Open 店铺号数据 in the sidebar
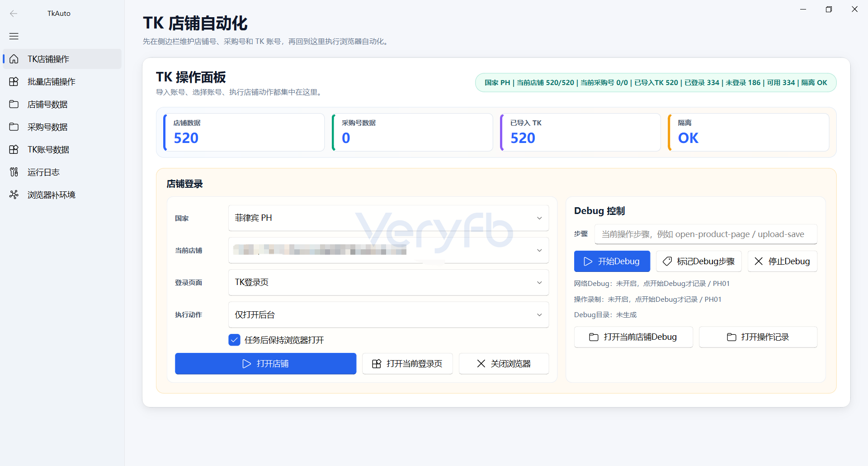 (62, 105)
